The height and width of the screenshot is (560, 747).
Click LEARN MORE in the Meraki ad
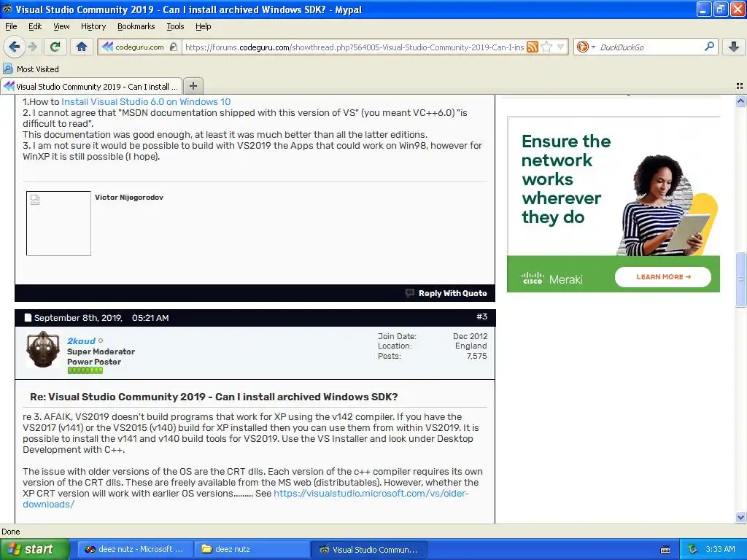pyautogui.click(x=662, y=276)
